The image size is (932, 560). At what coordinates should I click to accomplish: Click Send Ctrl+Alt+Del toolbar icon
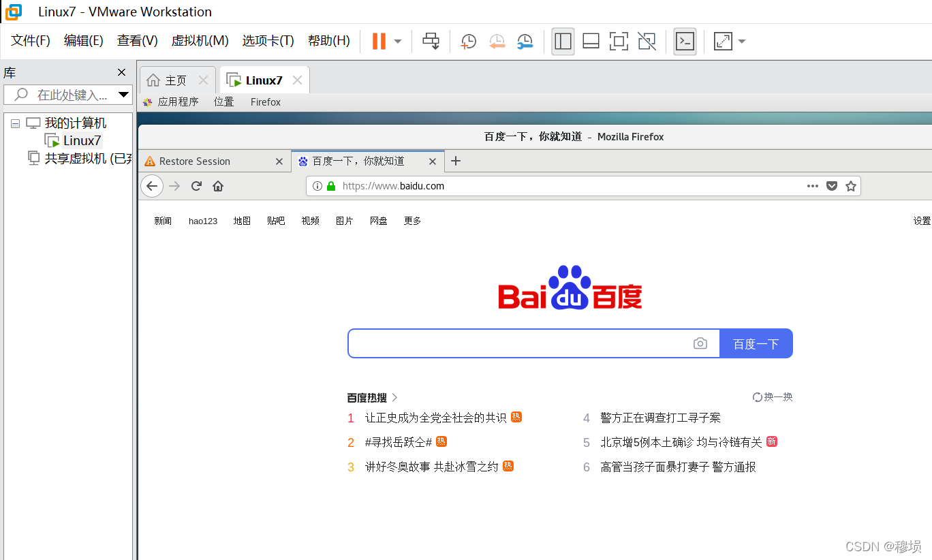point(431,41)
